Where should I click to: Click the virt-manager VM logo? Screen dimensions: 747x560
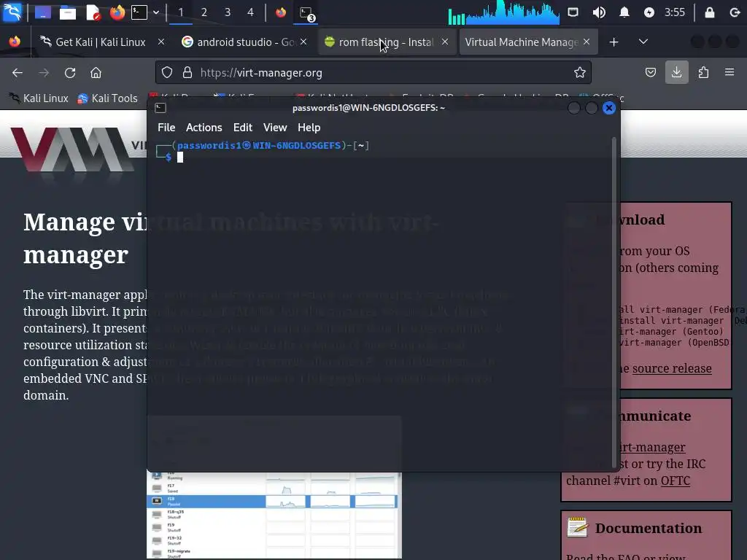pos(71,150)
